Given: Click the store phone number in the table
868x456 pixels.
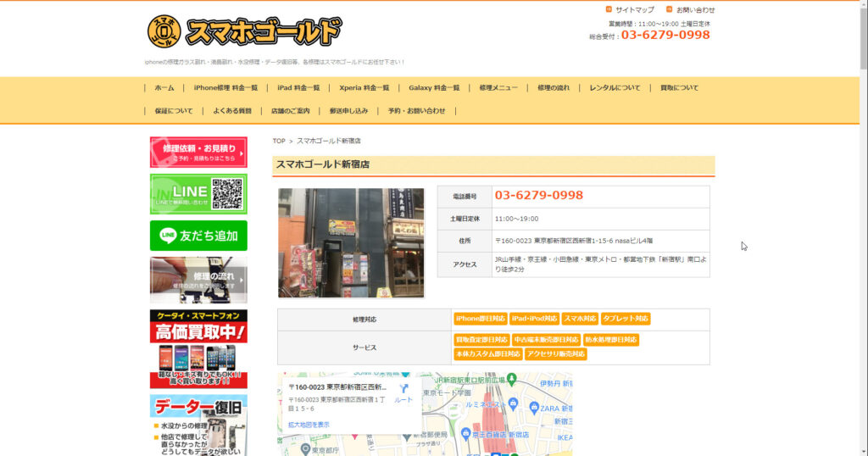Looking at the screenshot, I should click(538, 195).
